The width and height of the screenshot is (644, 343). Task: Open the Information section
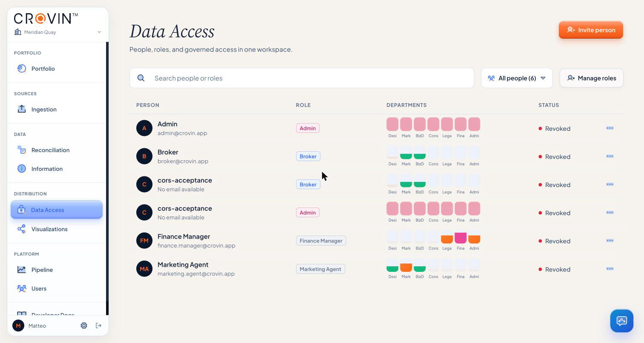tap(57, 169)
